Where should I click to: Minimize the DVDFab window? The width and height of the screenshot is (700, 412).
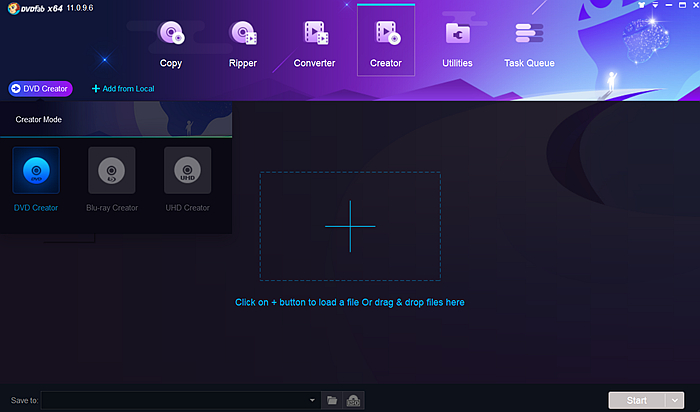pos(669,5)
